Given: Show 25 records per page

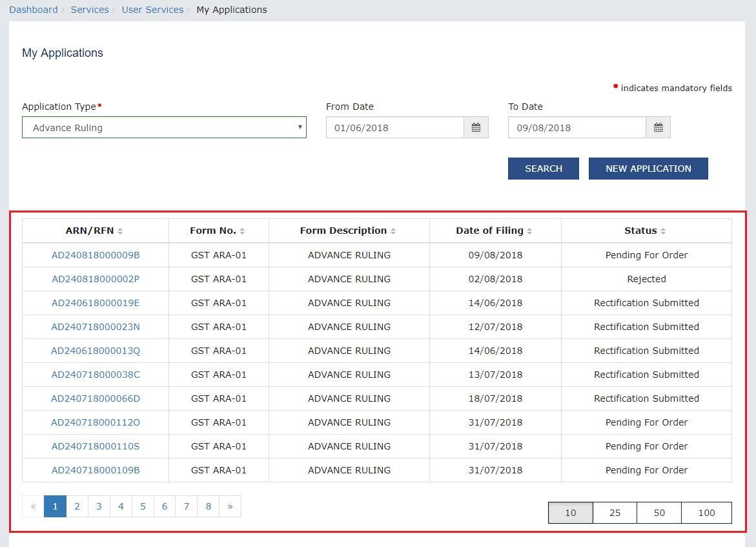Looking at the screenshot, I should pyautogui.click(x=615, y=513).
